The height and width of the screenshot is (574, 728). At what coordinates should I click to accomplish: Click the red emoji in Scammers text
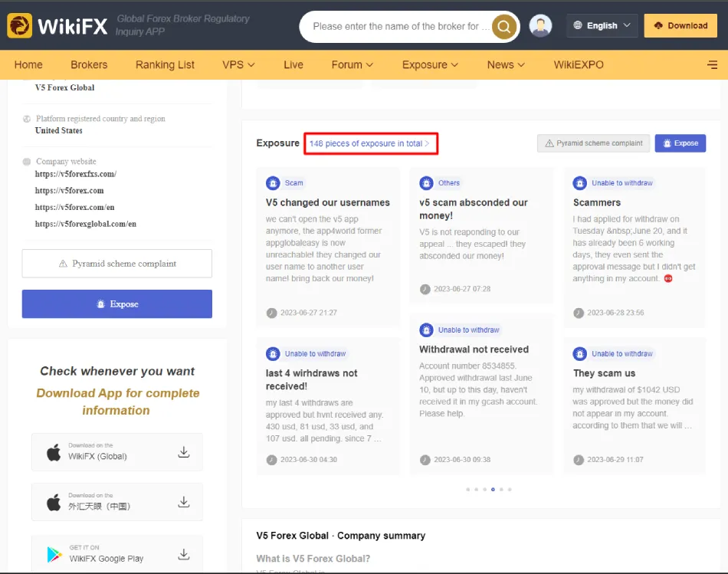coord(668,279)
